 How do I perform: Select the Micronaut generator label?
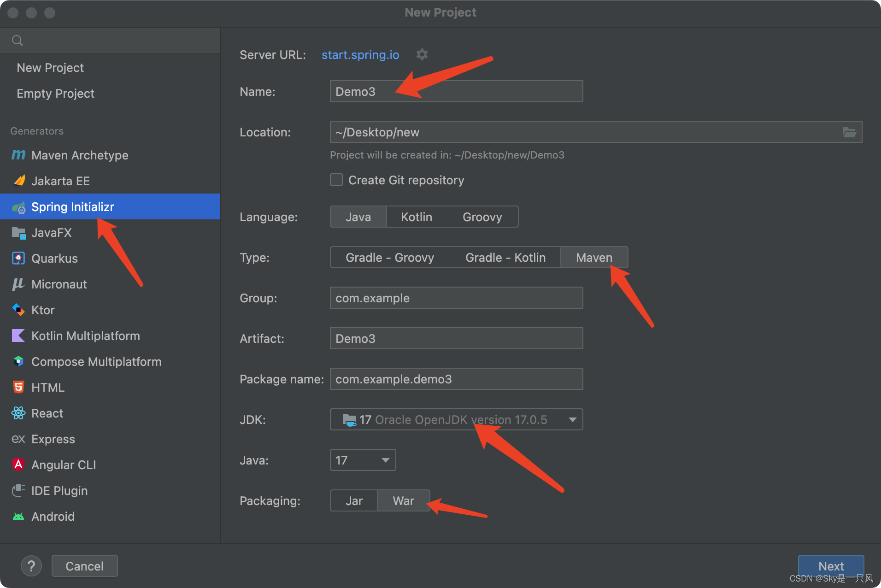click(x=59, y=284)
